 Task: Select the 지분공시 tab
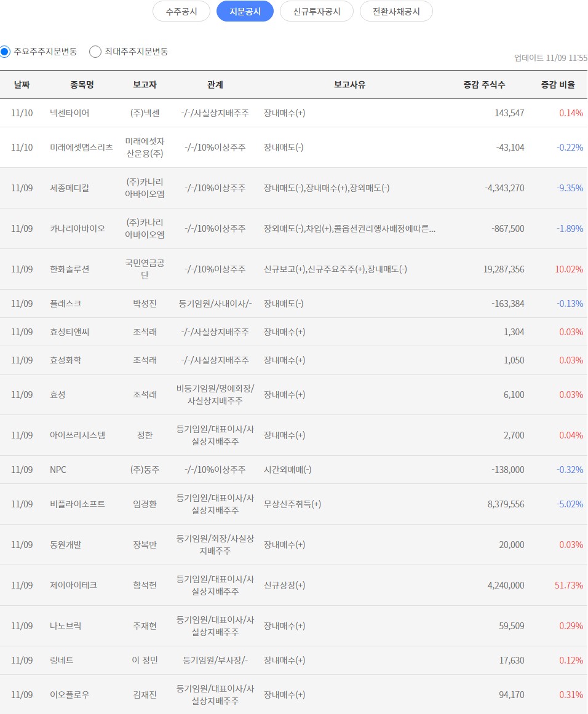click(x=245, y=12)
